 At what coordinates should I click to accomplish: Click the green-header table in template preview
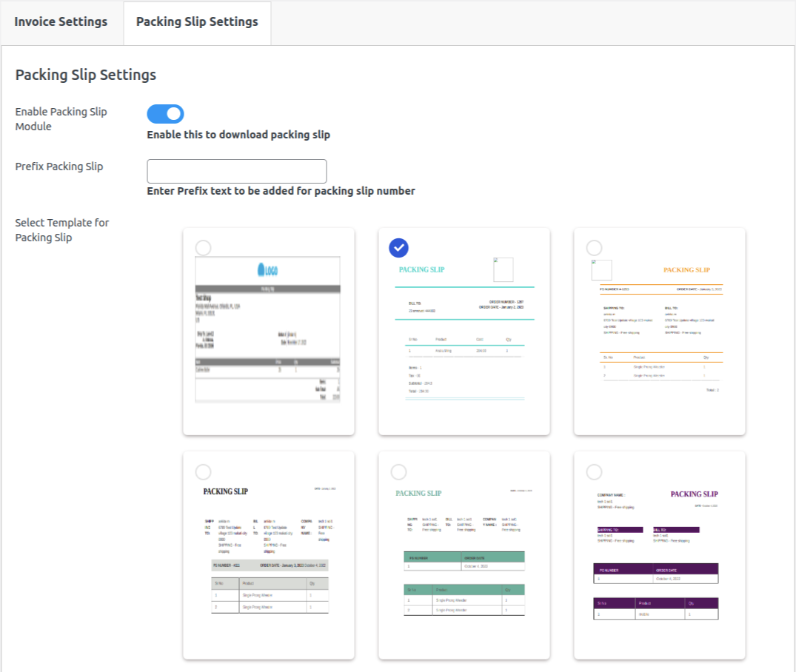tap(464, 599)
